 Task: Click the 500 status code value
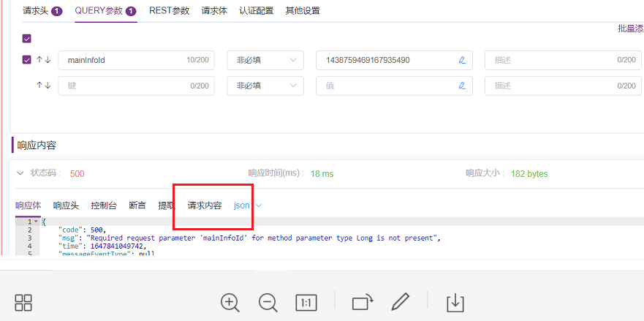tap(77, 174)
